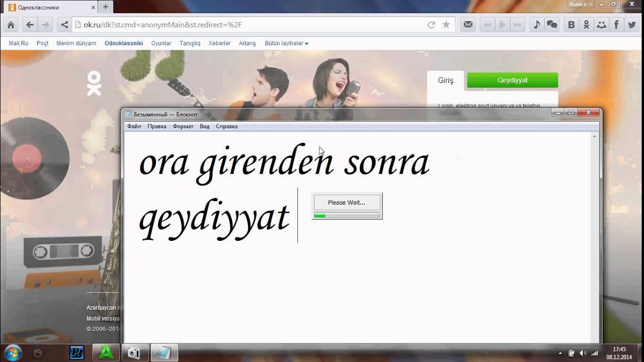The image size is (644, 362).
Task: Click the Odnoklassniki logo on the page
Action: pyautogui.click(x=94, y=83)
